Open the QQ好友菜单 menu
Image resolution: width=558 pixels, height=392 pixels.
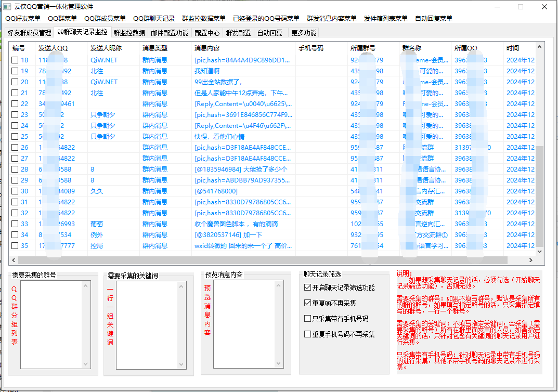point(23,19)
